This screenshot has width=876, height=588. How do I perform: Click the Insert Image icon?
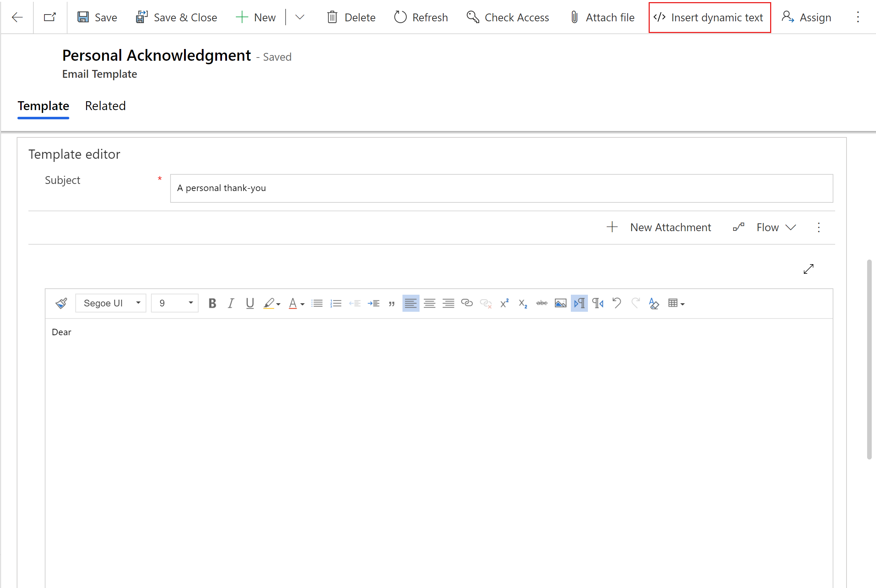point(561,303)
